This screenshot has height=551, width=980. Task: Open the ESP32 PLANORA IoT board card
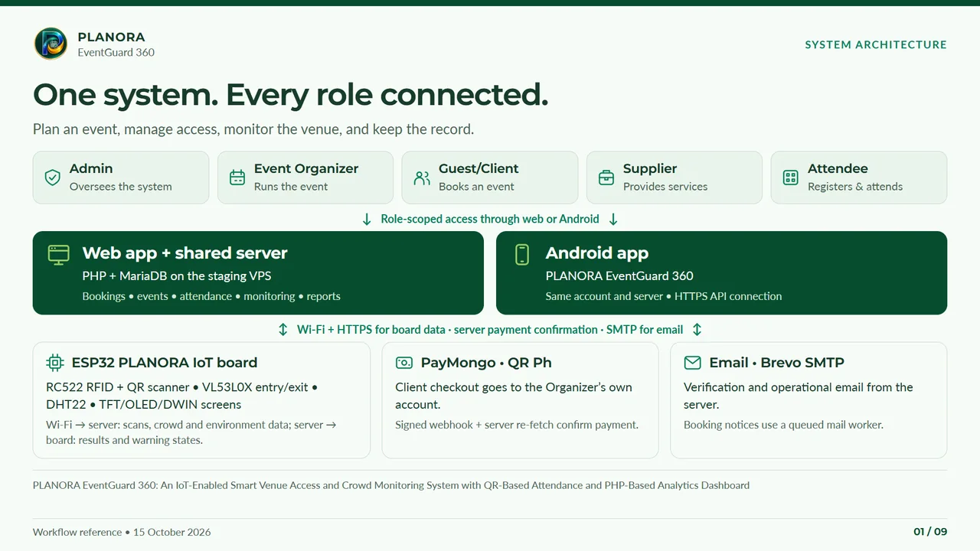201,400
